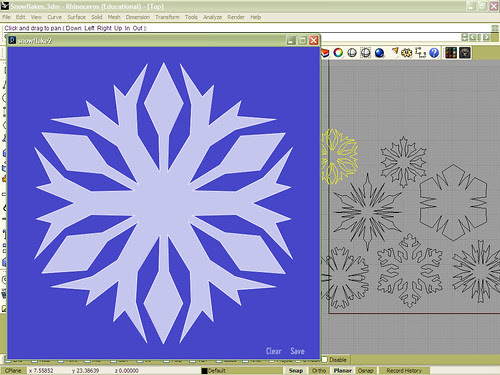
Task: Open the Mesh menu
Action: pos(114,17)
